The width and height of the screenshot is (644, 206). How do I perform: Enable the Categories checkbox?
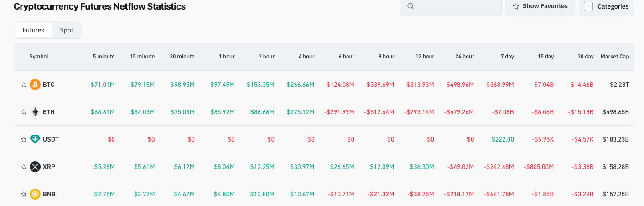pyautogui.click(x=588, y=6)
